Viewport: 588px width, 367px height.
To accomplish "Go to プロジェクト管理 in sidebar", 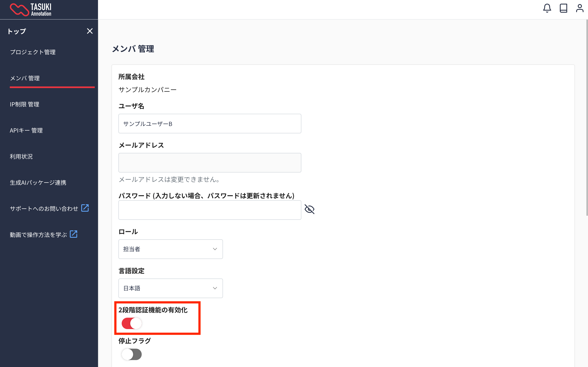I will 32,52.
